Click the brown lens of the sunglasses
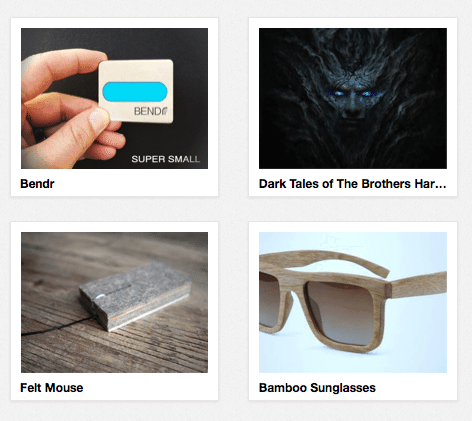 [x=342, y=312]
